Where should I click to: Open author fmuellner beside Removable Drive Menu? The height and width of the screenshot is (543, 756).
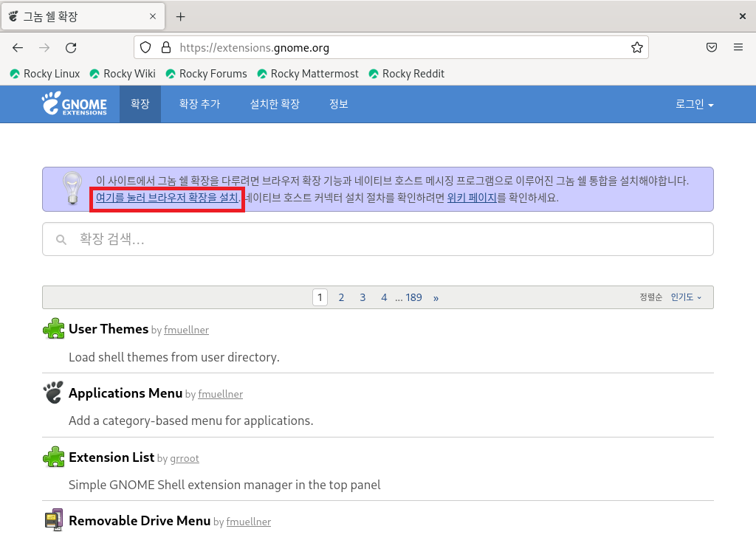point(248,522)
